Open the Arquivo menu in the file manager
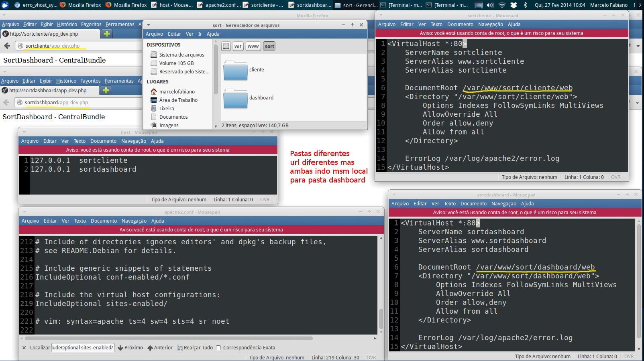 point(154,34)
